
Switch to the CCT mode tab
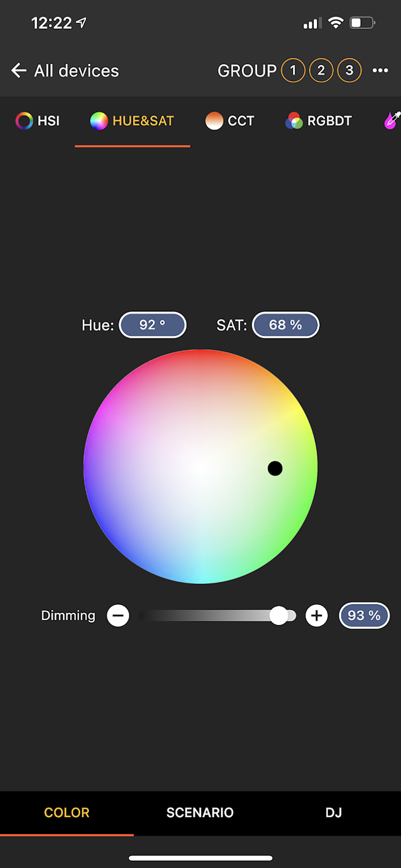230,121
